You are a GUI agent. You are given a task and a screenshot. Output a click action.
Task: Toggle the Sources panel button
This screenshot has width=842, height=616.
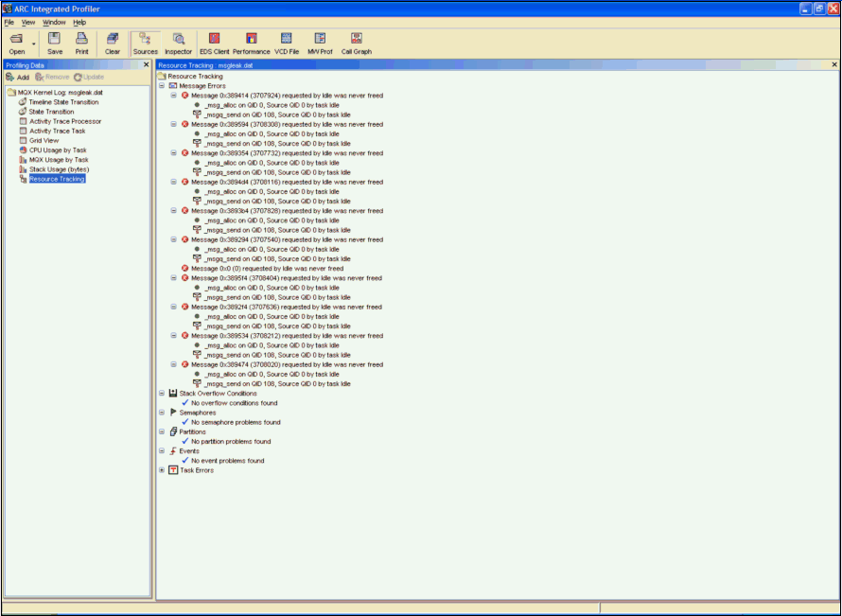tap(146, 43)
